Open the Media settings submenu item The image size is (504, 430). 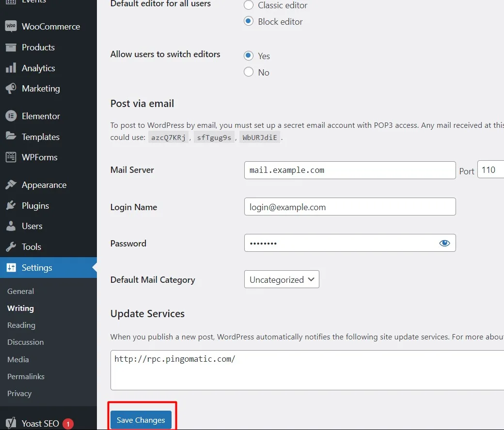pos(18,360)
